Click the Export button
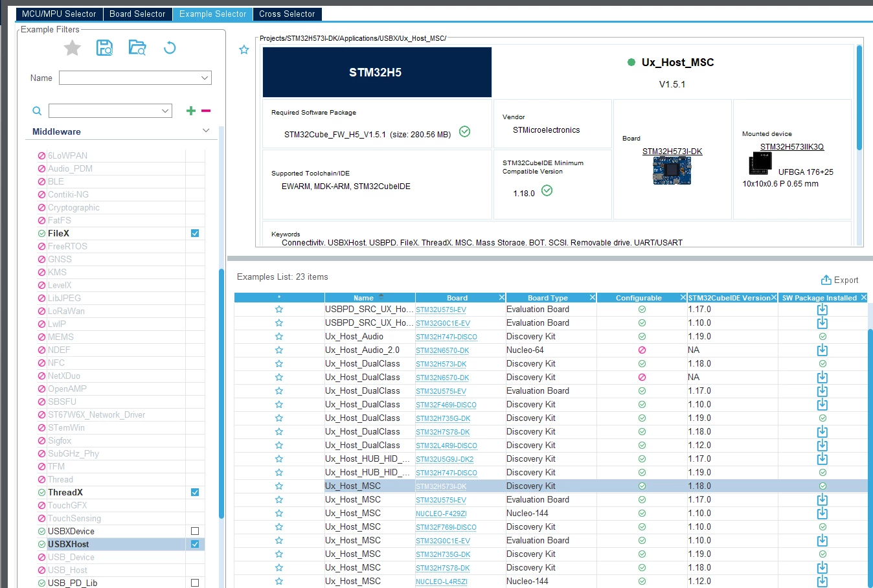 point(839,280)
